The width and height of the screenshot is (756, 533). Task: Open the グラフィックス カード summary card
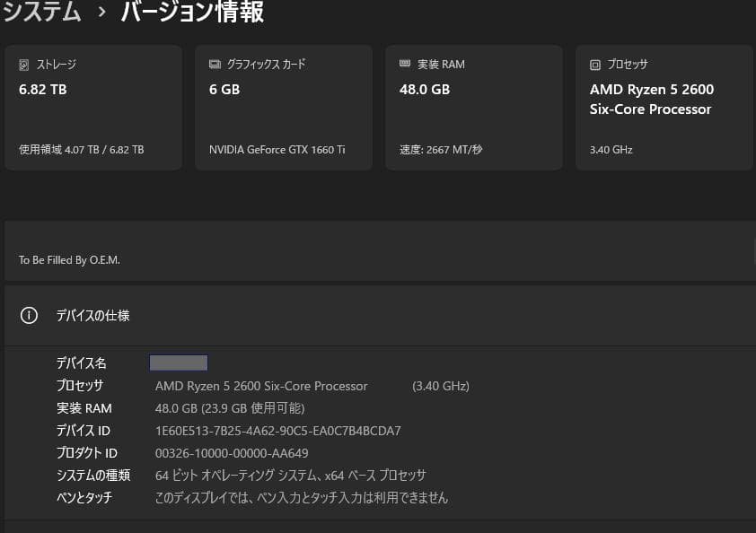(284, 107)
